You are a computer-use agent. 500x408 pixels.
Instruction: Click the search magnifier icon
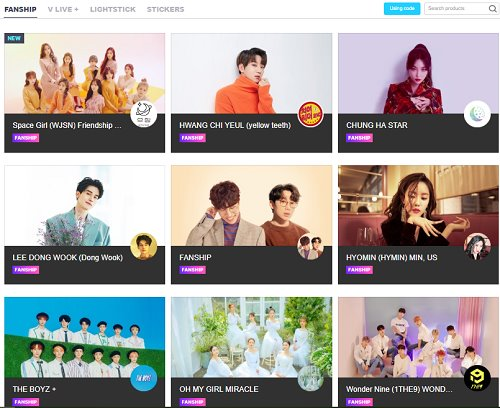493,9
